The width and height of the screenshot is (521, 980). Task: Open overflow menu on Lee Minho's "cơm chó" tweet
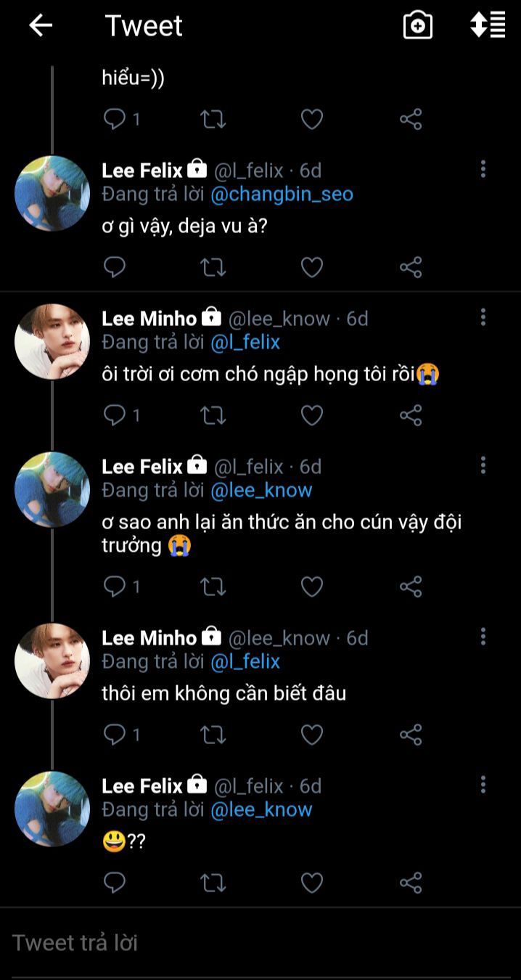[x=483, y=318]
